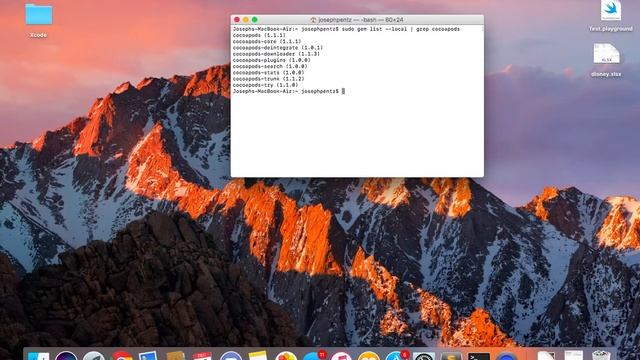The width and height of the screenshot is (640, 360).
Task: Launch Siri from the Dock
Action: point(66,356)
